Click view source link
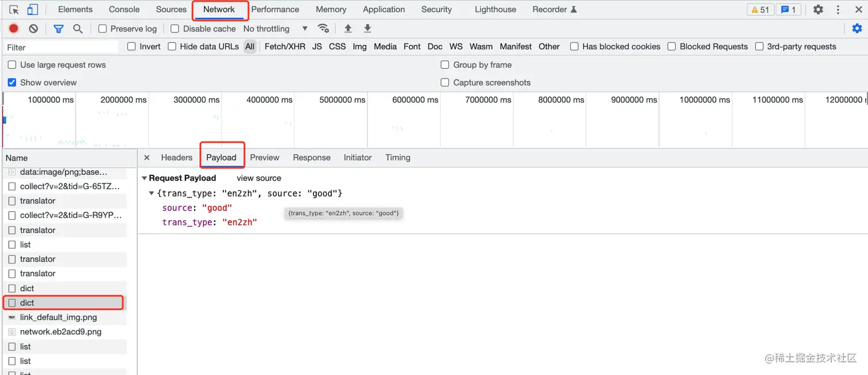The height and width of the screenshot is (375, 868). [x=259, y=178]
